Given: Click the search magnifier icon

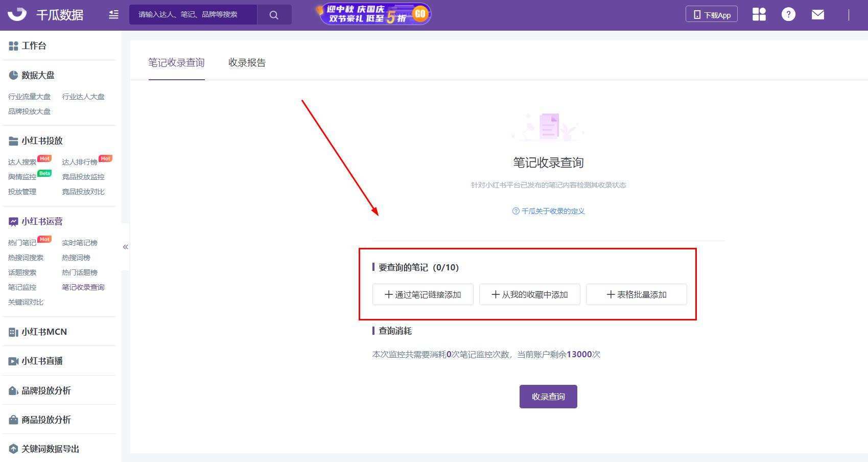Looking at the screenshot, I should [x=274, y=14].
